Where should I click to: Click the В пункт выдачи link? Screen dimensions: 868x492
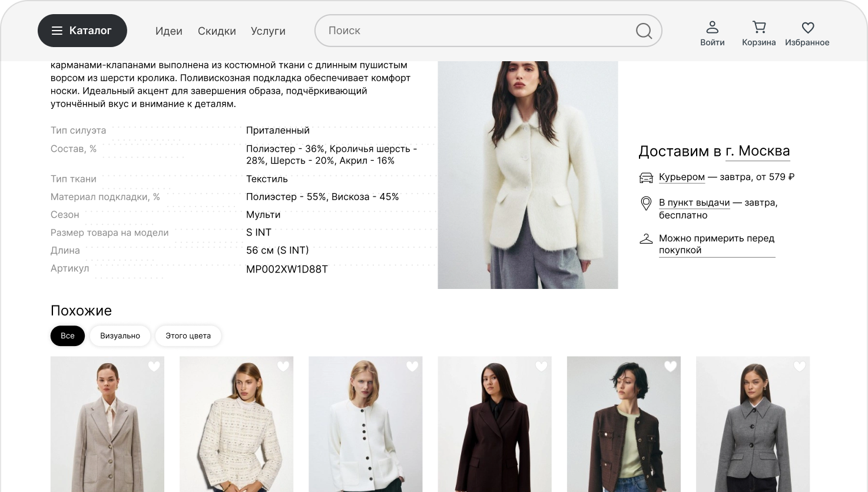tap(694, 202)
